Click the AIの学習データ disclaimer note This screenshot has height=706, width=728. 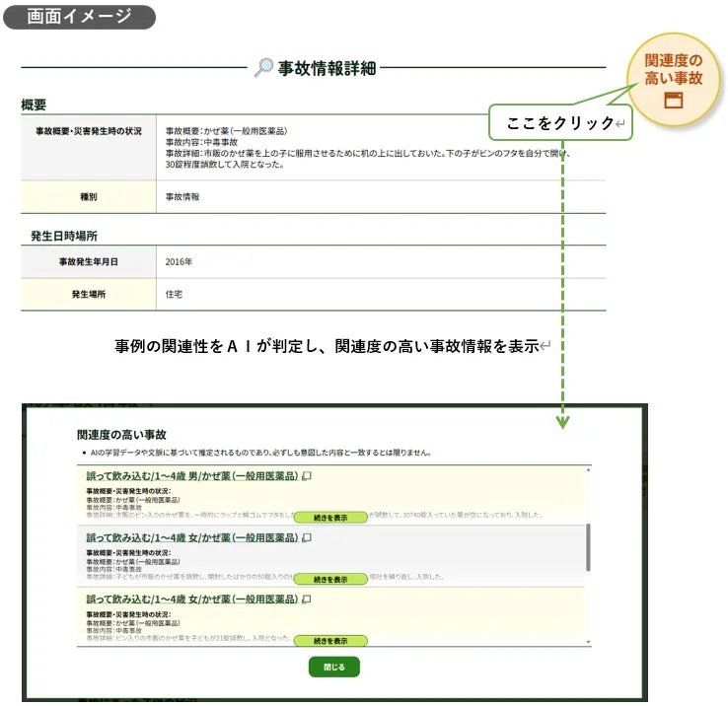click(261, 453)
